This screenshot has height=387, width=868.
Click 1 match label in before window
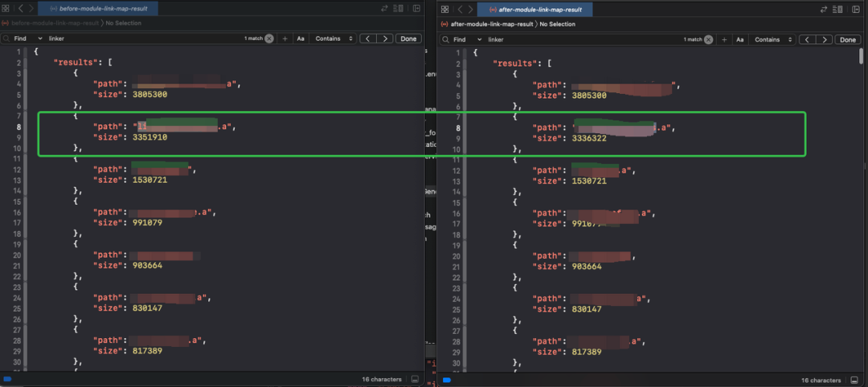tap(253, 39)
